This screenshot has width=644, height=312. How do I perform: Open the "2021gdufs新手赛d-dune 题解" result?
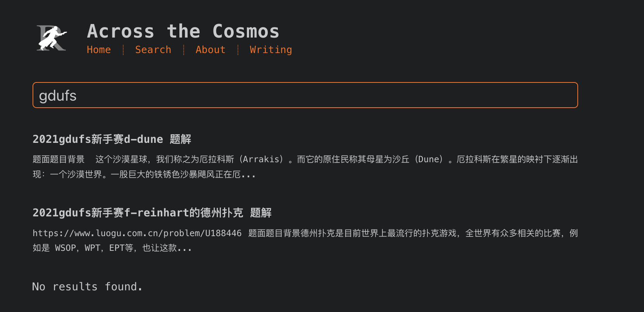pos(112,139)
